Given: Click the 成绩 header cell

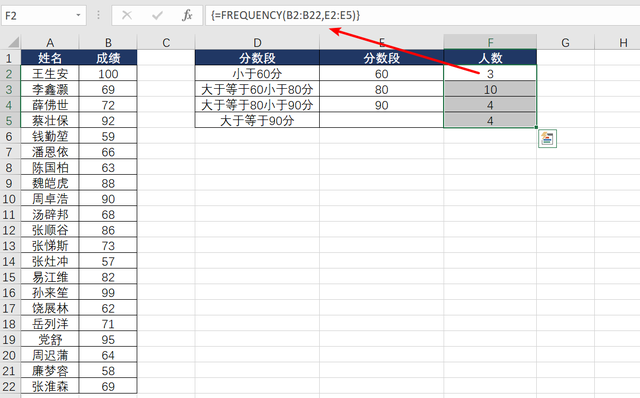Looking at the screenshot, I should (x=108, y=58).
